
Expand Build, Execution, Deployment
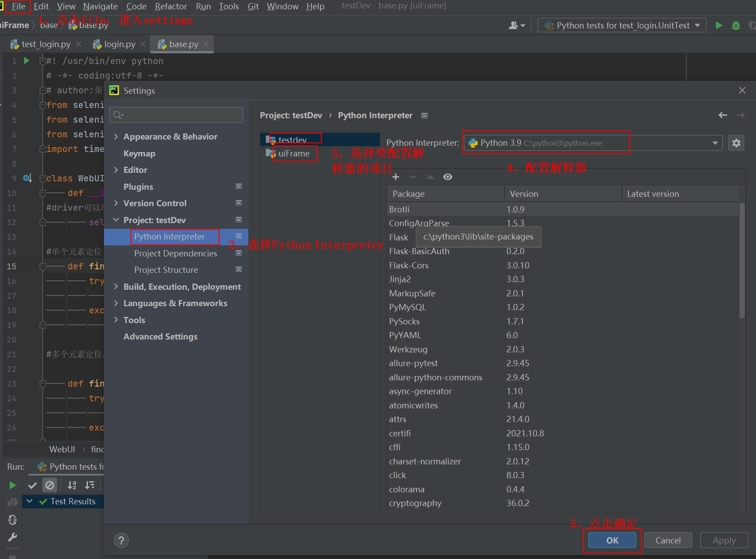pos(116,287)
